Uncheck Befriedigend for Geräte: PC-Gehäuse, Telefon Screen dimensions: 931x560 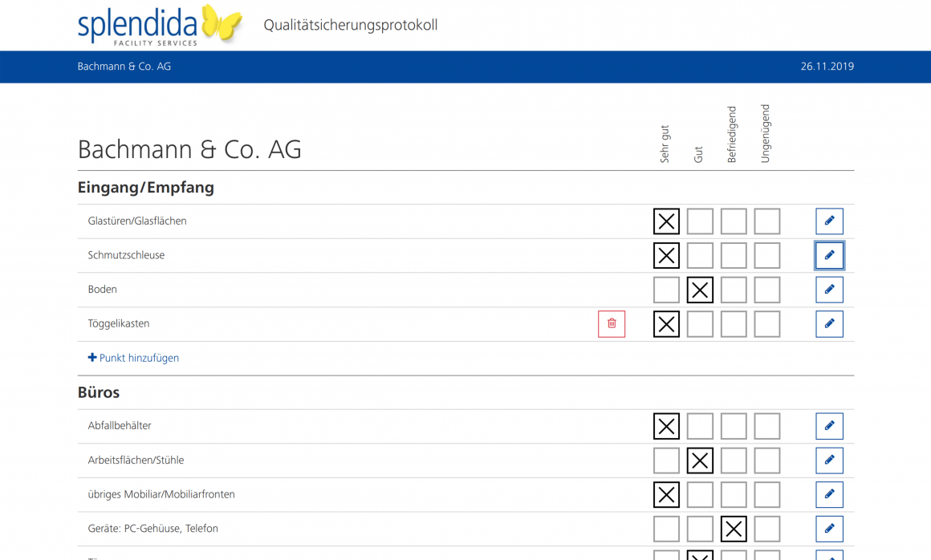[x=734, y=529]
